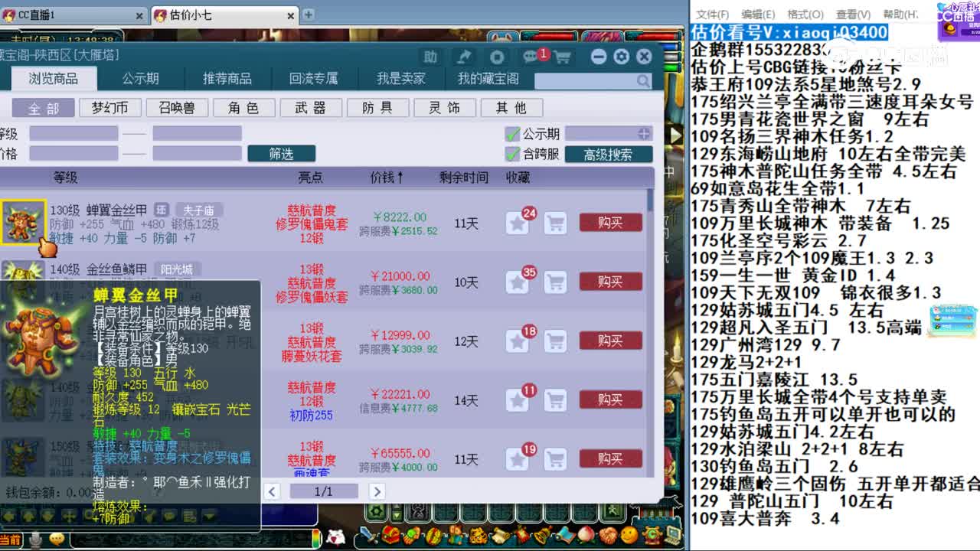Sort the list by 价钱 column

tap(387, 178)
